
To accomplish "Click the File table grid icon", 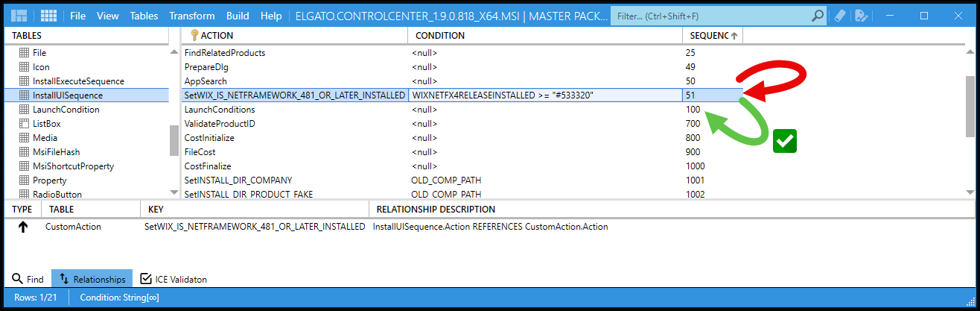I will pyautogui.click(x=24, y=53).
